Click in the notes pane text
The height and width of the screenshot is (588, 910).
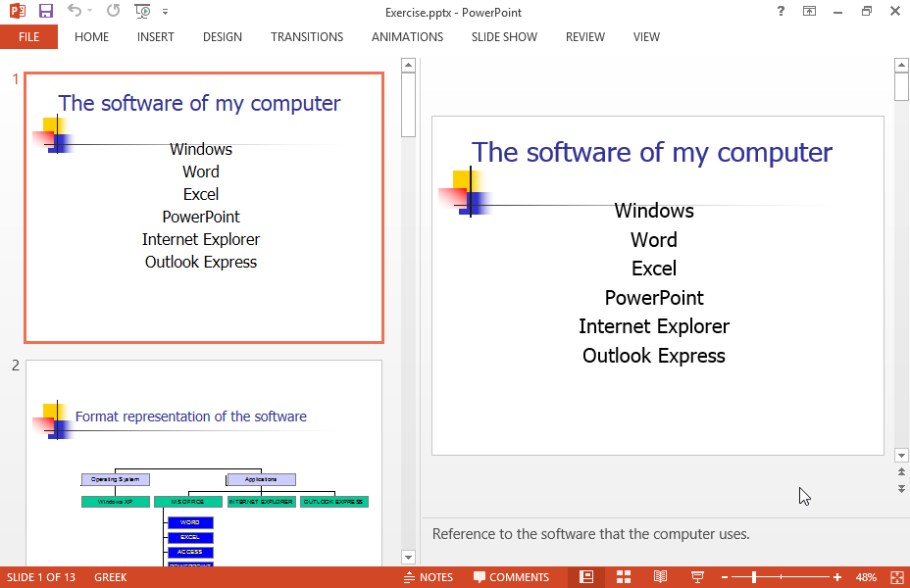point(590,534)
